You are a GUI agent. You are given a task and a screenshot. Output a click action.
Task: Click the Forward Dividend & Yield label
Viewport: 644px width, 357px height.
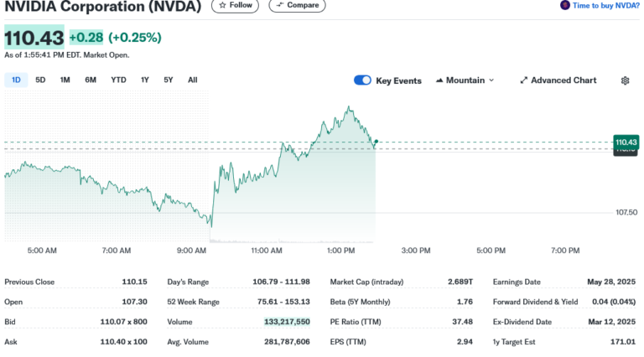(535, 302)
